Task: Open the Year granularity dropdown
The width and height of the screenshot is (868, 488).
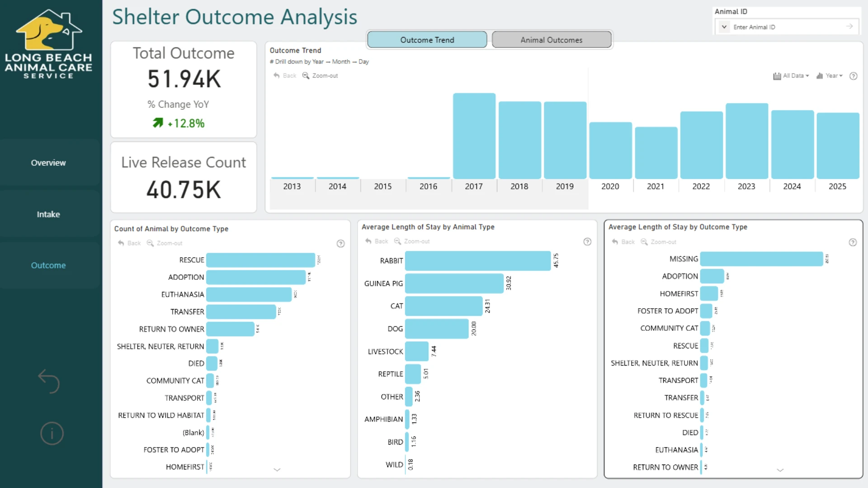Action: click(x=830, y=76)
